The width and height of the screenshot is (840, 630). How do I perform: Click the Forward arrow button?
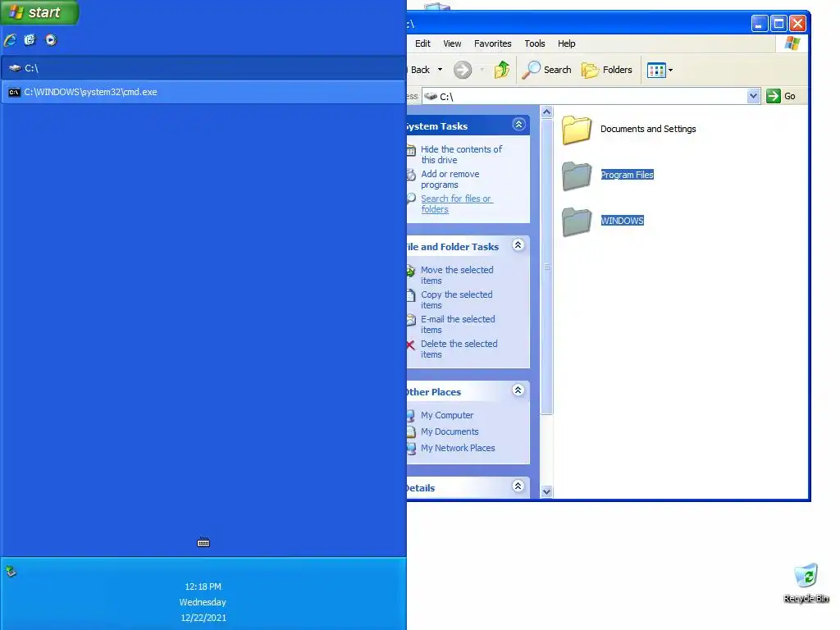[x=463, y=70]
